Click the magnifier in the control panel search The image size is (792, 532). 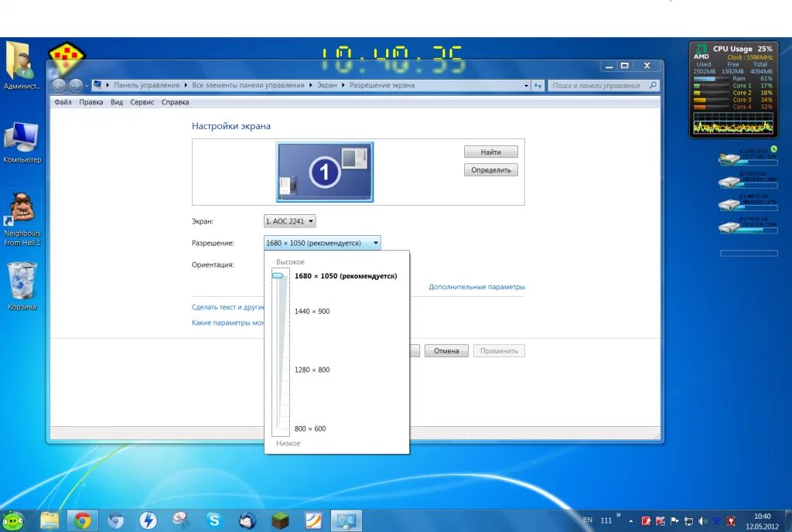[x=653, y=85]
